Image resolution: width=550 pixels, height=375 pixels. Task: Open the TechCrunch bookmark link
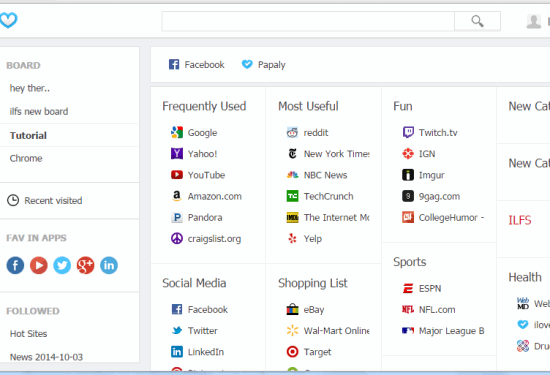tap(329, 196)
